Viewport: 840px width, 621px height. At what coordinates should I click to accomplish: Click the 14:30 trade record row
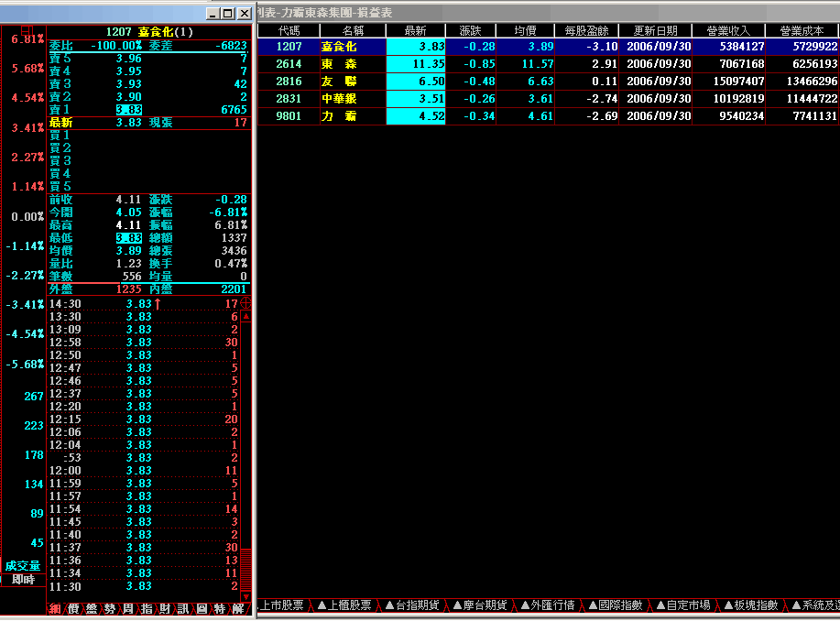[144, 304]
